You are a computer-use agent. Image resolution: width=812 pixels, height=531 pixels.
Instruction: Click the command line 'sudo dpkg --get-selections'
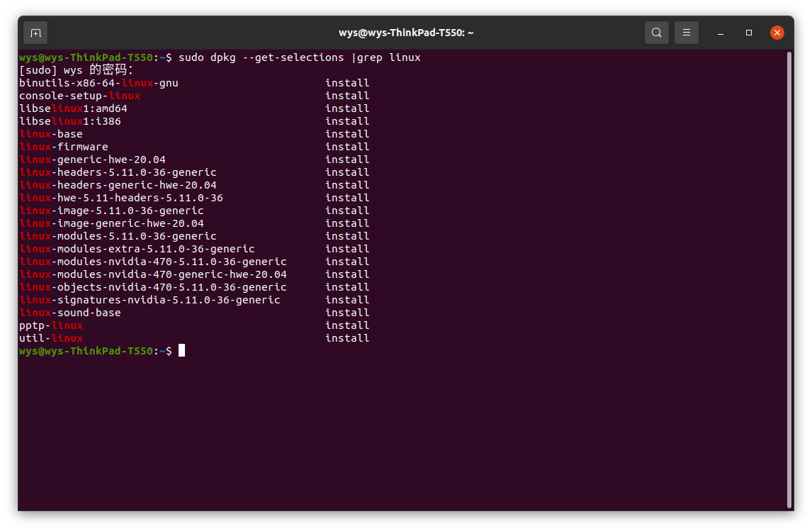coord(261,57)
